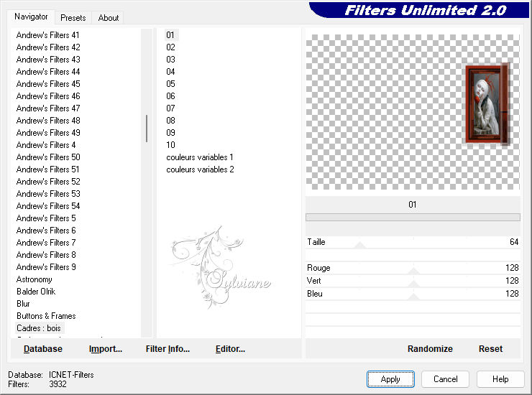Select Andrew's Filters 53 category

tap(48, 194)
